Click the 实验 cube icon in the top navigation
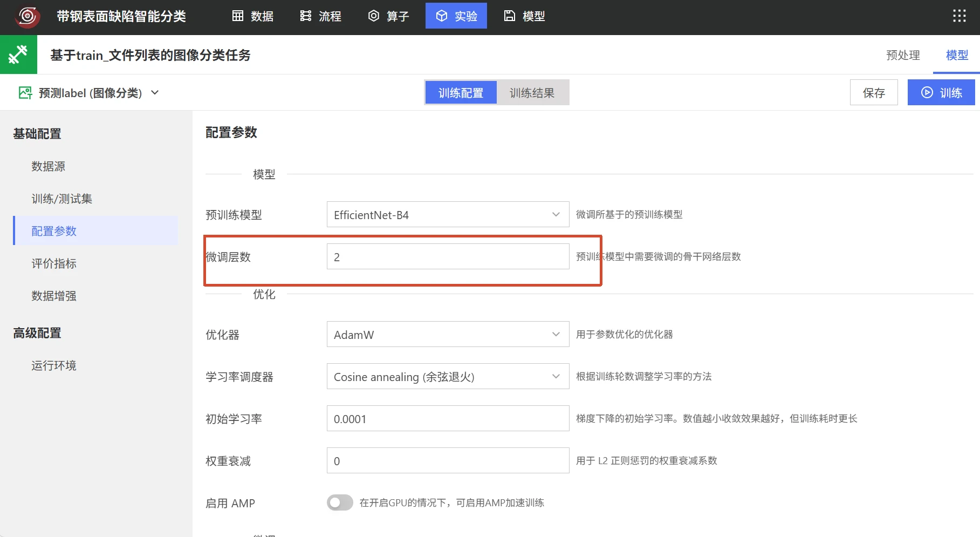The image size is (980, 537). click(442, 16)
